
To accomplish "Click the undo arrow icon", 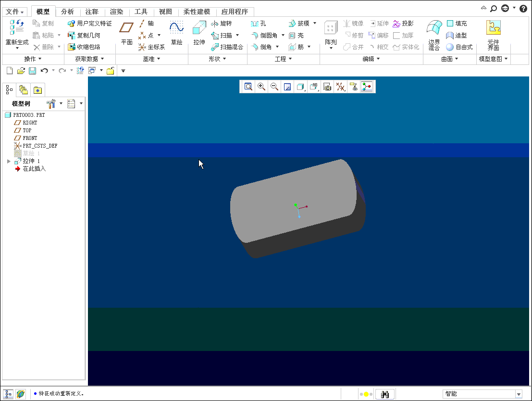I will pyautogui.click(x=44, y=71).
